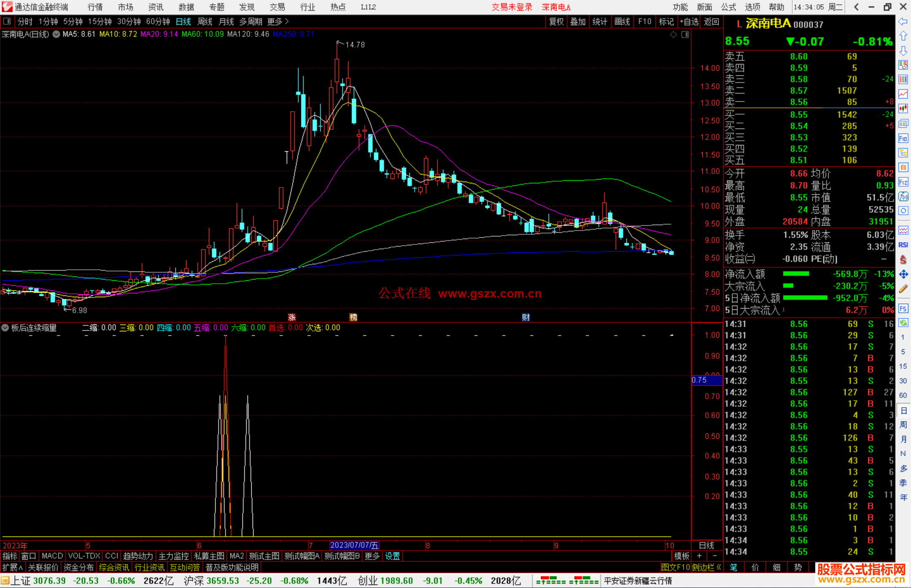Click the red trend line chart icon
911x588 pixels.
coord(903,94)
